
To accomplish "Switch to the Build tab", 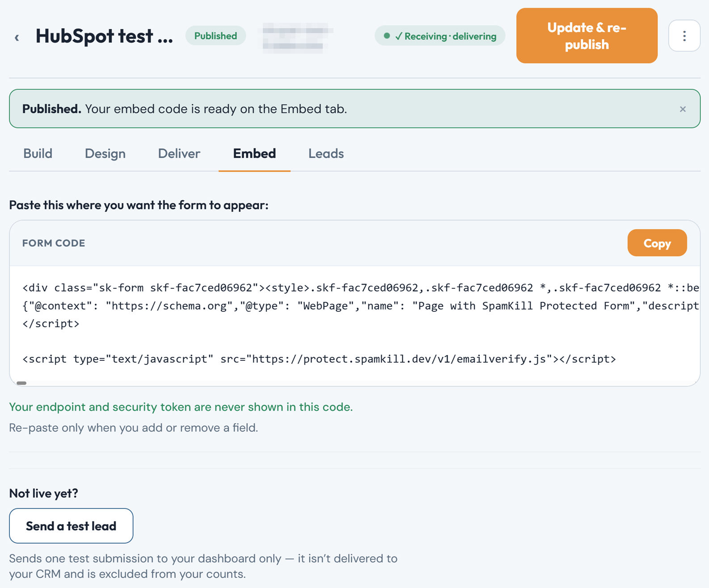I will 38,153.
